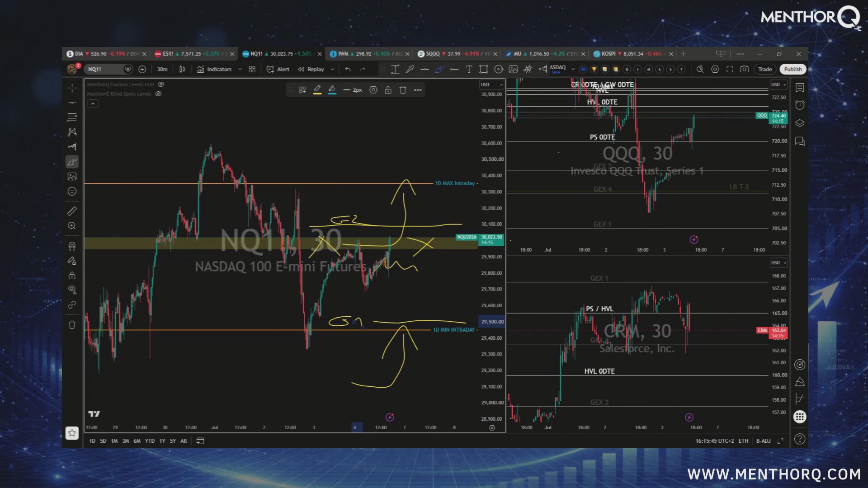Screen dimensions: 868x488
Task: Toggle lock on selected drawing
Action: 388,90
